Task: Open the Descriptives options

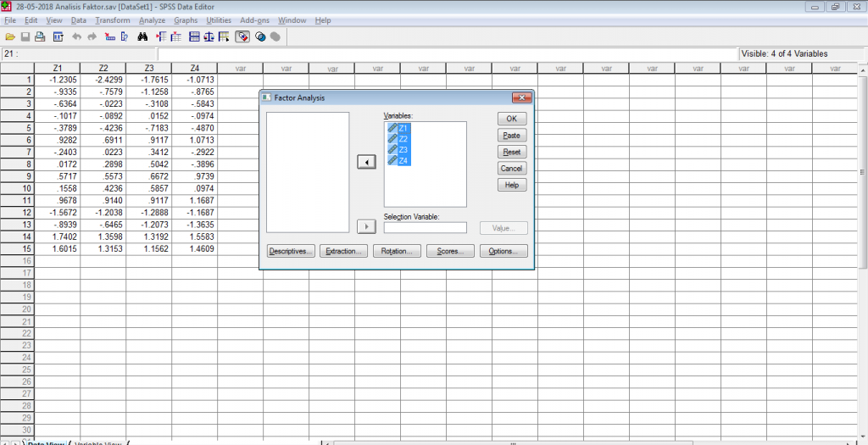Action: coord(291,252)
